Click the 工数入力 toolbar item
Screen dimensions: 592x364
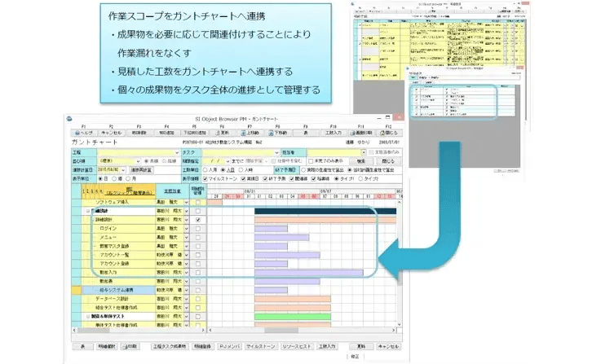click(332, 133)
